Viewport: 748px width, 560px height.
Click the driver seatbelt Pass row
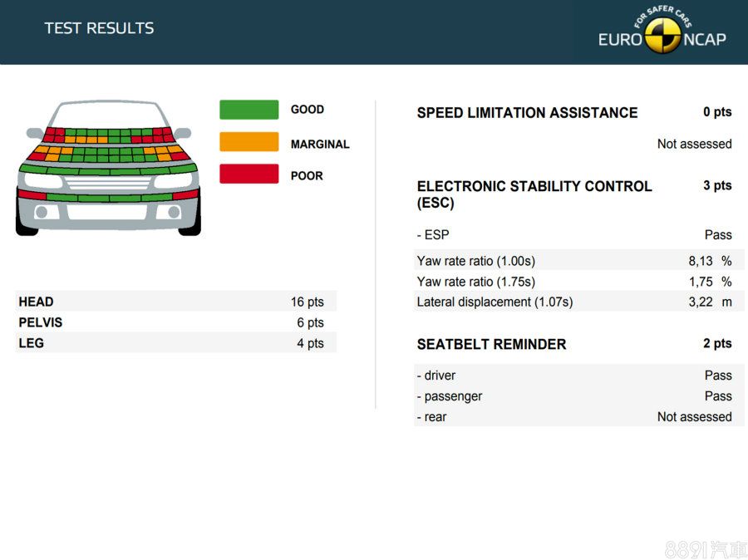573,376
